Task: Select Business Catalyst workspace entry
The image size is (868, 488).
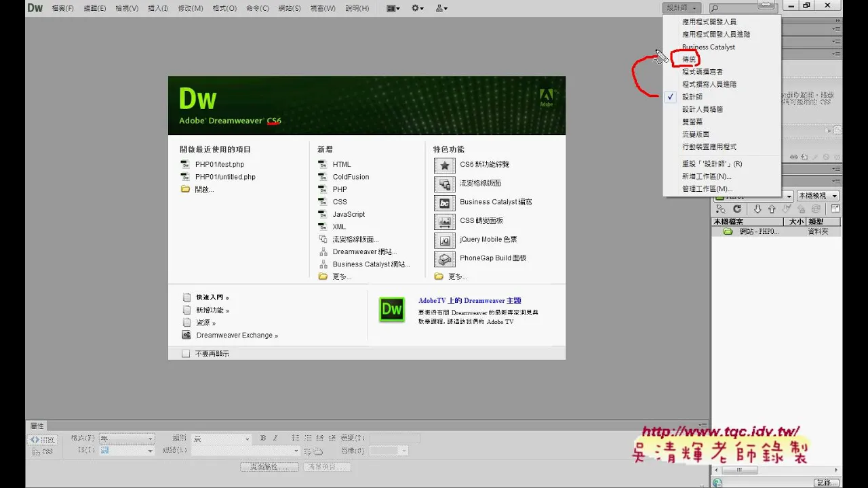Action: (709, 47)
